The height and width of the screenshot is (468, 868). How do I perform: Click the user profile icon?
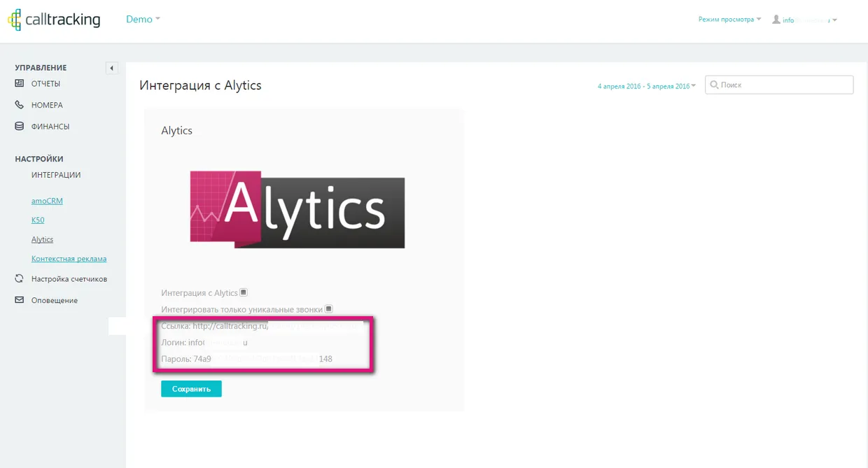pyautogui.click(x=776, y=20)
